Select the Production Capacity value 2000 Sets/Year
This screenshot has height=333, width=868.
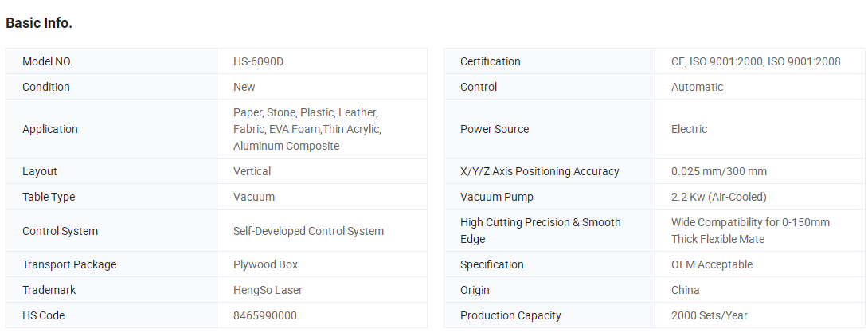[709, 315]
